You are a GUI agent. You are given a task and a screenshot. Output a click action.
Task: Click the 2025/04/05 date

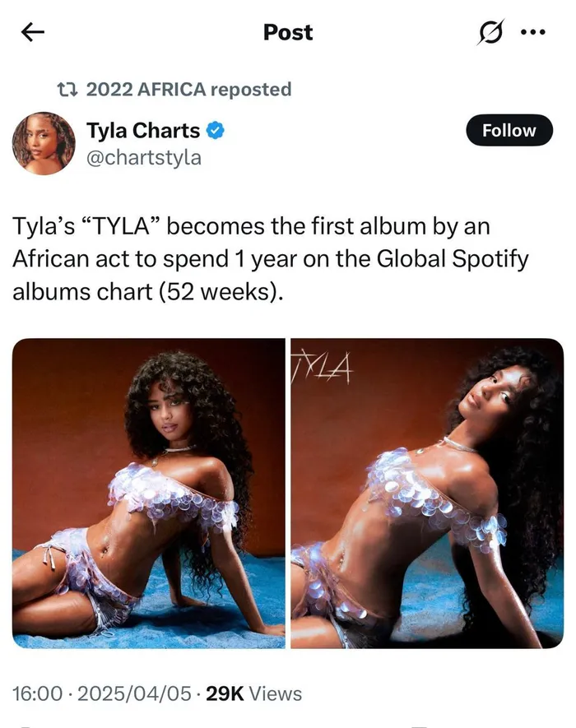coord(134,693)
